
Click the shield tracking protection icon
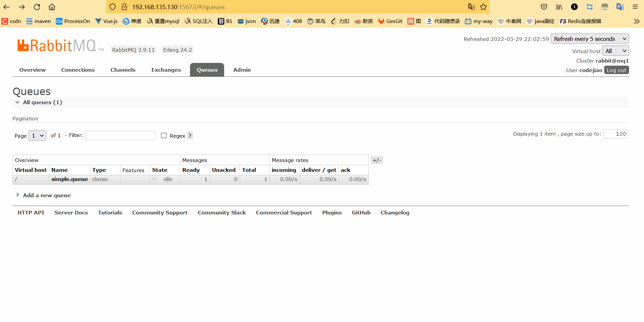point(113,7)
